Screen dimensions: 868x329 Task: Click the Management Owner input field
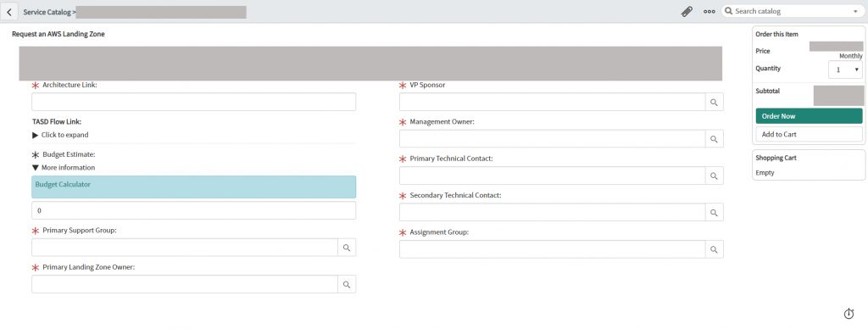[x=553, y=138]
